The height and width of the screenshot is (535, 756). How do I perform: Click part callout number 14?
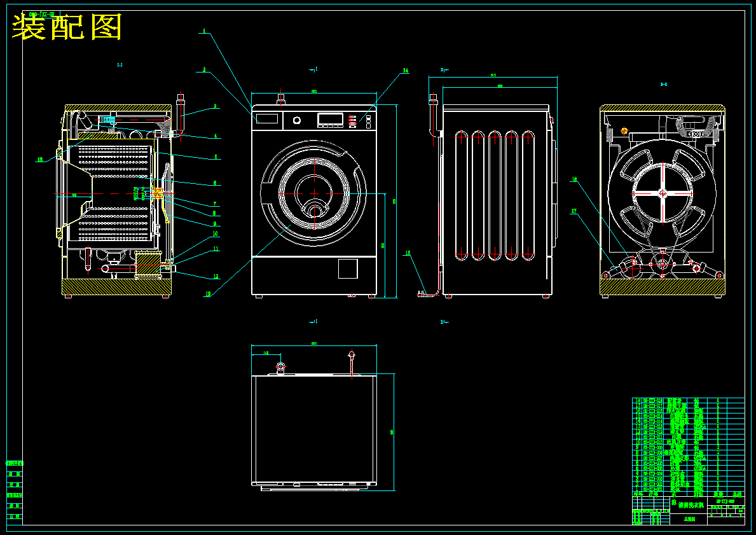(x=406, y=71)
